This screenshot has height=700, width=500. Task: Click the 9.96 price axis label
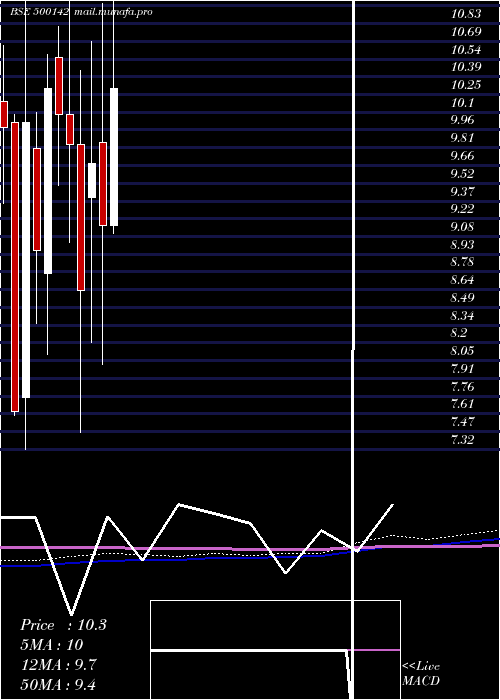point(462,121)
